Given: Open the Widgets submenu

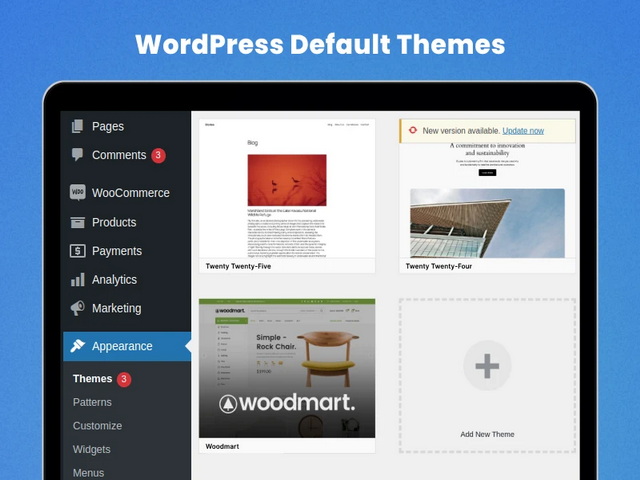Looking at the screenshot, I should (91, 449).
